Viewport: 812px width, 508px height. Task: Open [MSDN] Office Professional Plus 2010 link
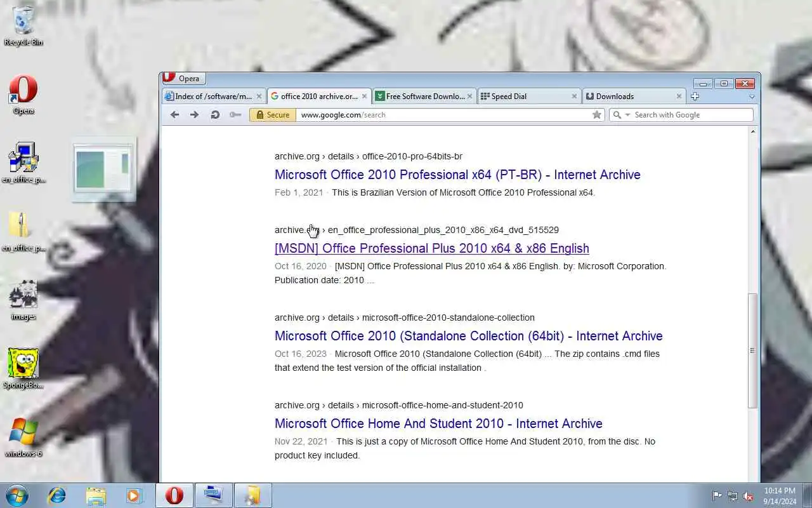(x=432, y=248)
